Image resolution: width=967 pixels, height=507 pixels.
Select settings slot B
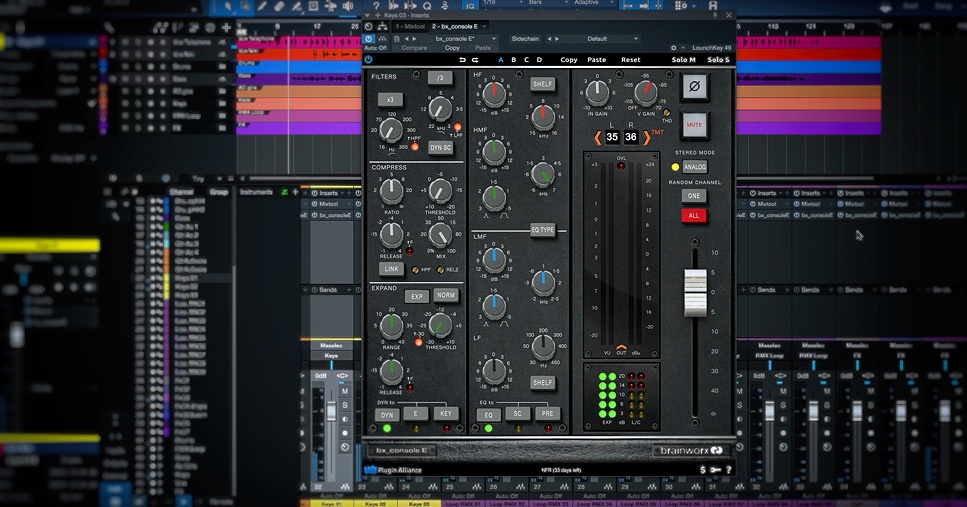pyautogui.click(x=514, y=60)
